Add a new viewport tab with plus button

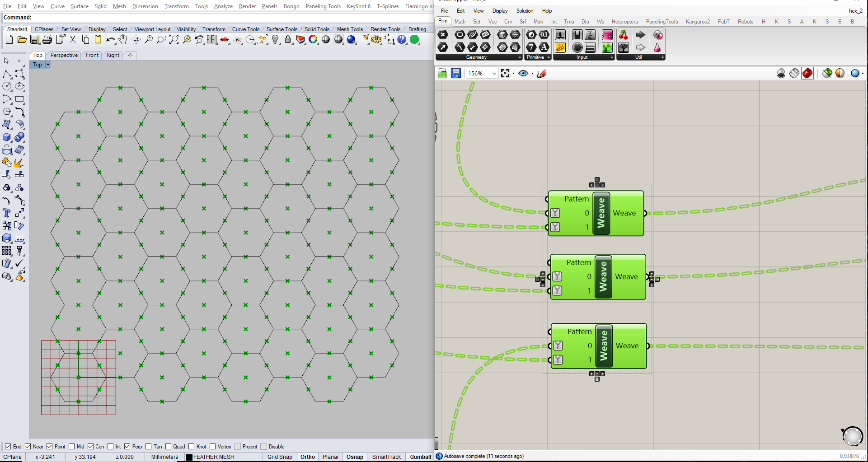pos(130,55)
